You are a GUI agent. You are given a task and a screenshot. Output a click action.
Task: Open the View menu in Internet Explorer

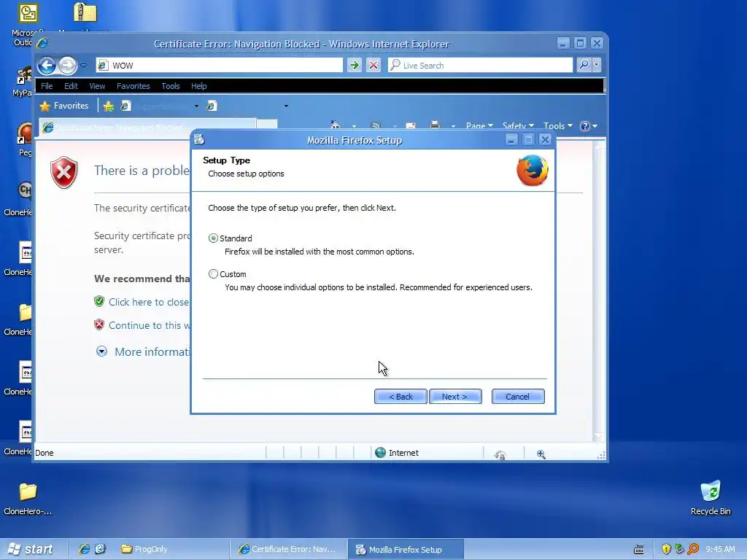click(97, 86)
